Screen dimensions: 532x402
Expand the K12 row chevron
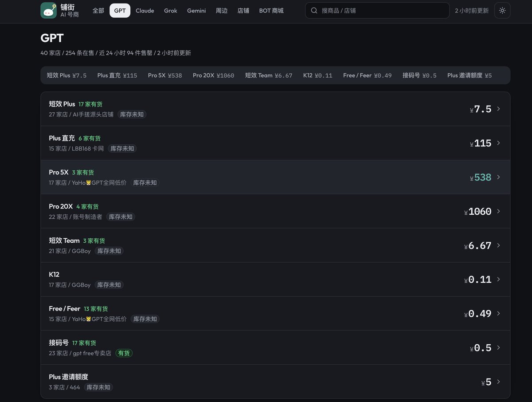(x=498, y=279)
